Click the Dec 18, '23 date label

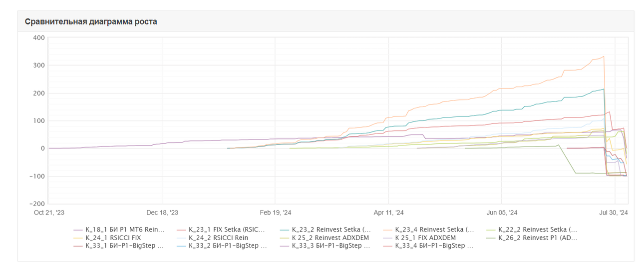click(x=162, y=212)
